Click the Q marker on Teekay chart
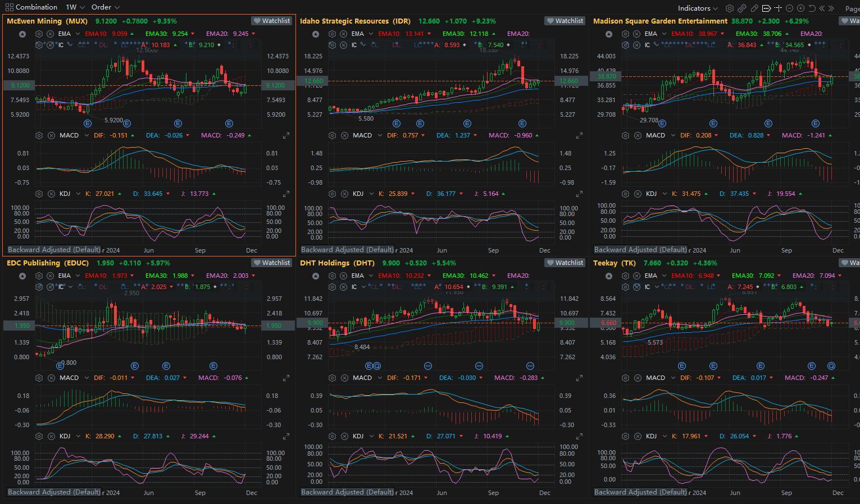The image size is (860, 504). [x=831, y=366]
